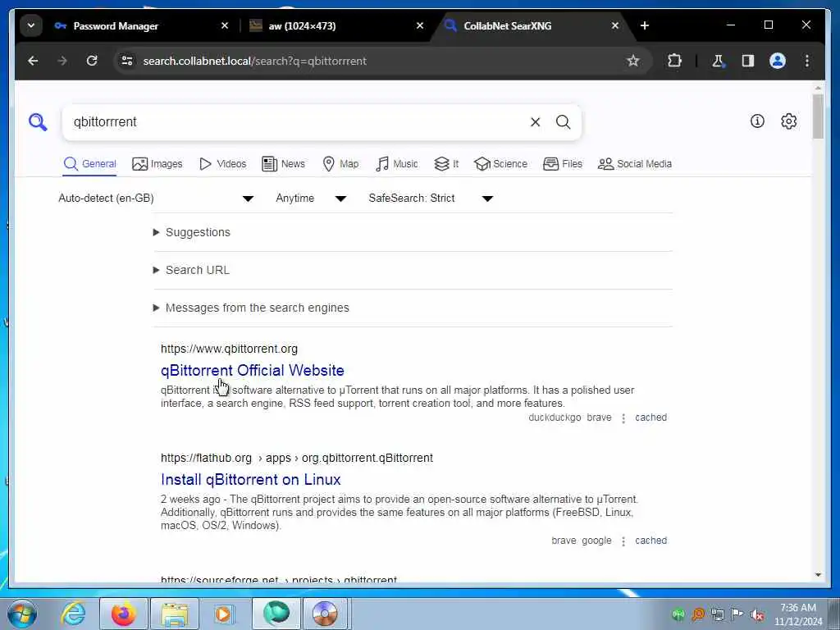Click the https://www.qbittorrent.org URL
This screenshot has width=840, height=630.
230,349
